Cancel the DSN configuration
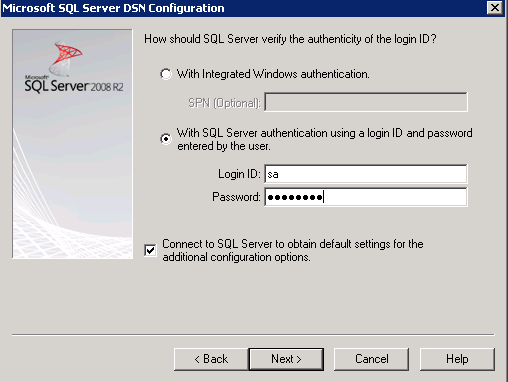This screenshot has height=382, width=508. (371, 359)
